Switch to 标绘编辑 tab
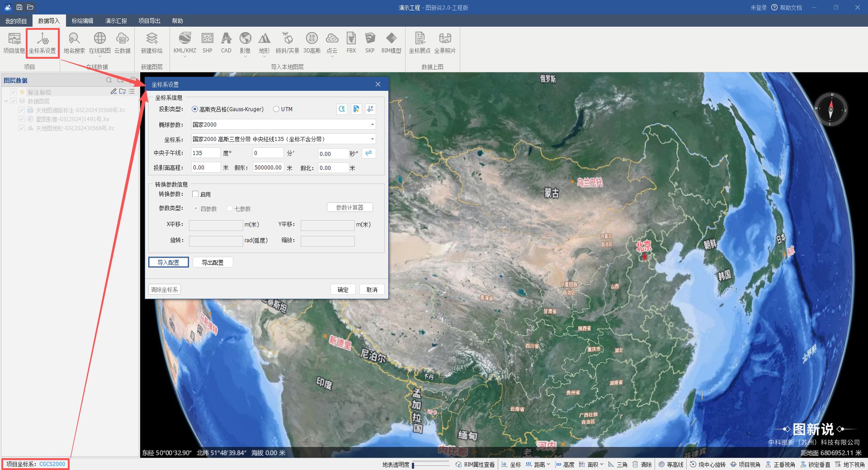 point(82,21)
